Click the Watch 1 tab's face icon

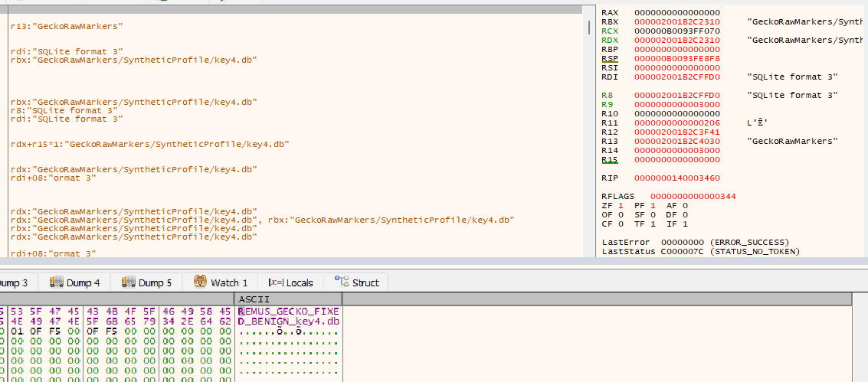tap(200, 282)
